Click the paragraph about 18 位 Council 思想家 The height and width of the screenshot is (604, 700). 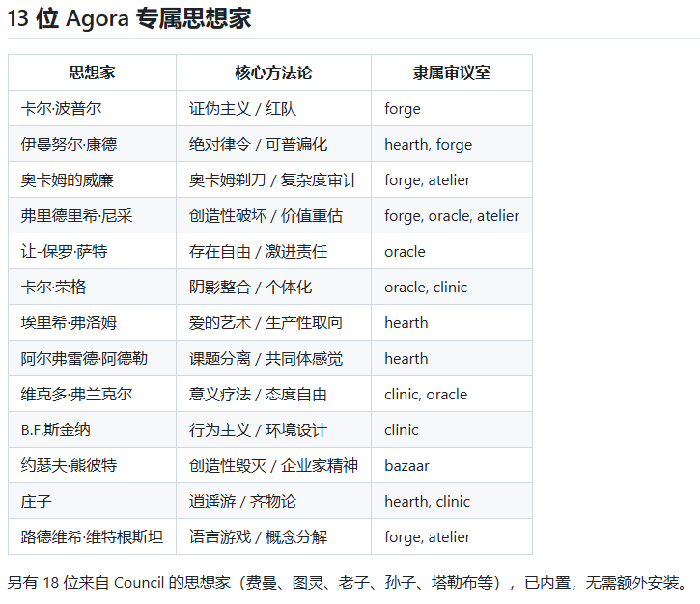coord(350,583)
